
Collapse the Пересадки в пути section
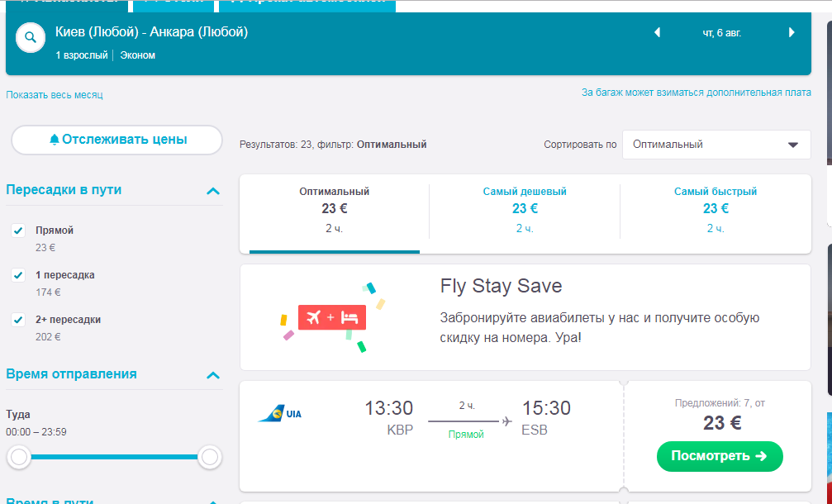click(213, 191)
